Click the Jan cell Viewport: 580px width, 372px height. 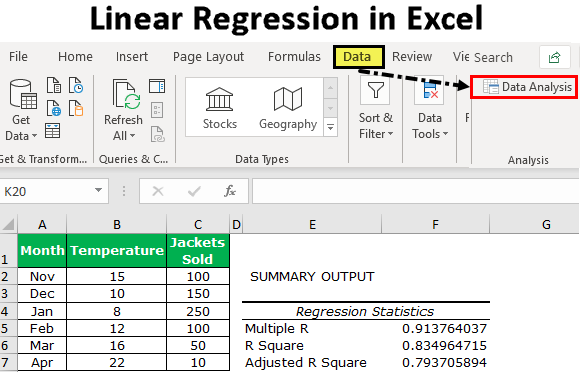[x=42, y=311]
